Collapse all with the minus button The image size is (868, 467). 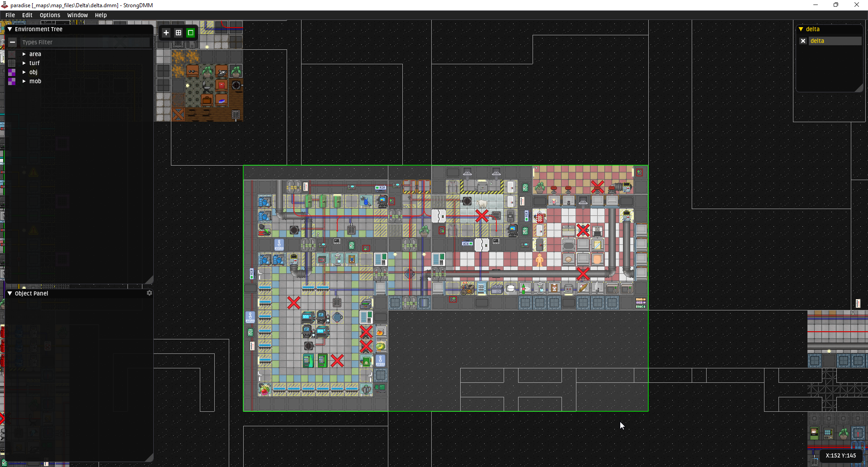[x=13, y=42]
